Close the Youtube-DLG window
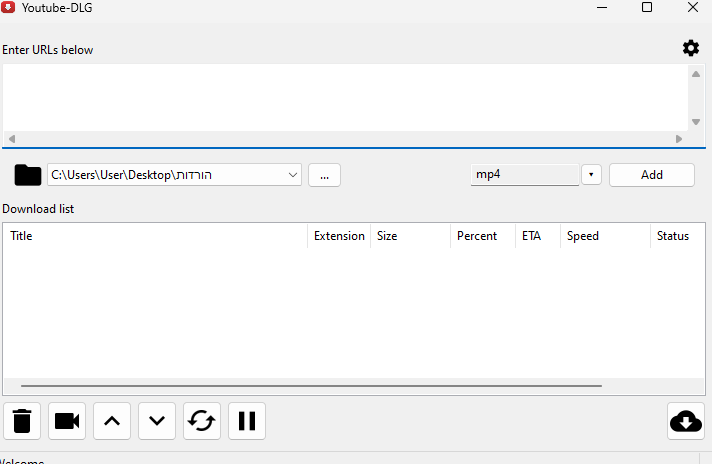This screenshot has height=464, width=712. 692,7
